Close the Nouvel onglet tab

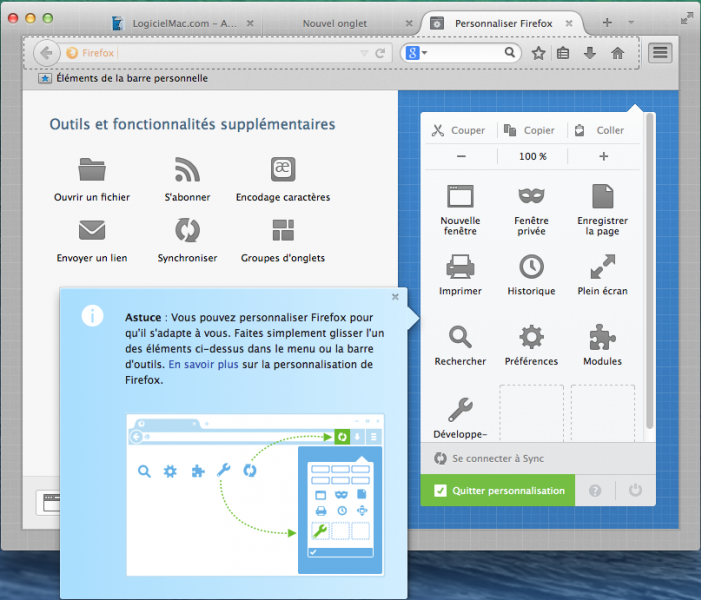[409, 23]
